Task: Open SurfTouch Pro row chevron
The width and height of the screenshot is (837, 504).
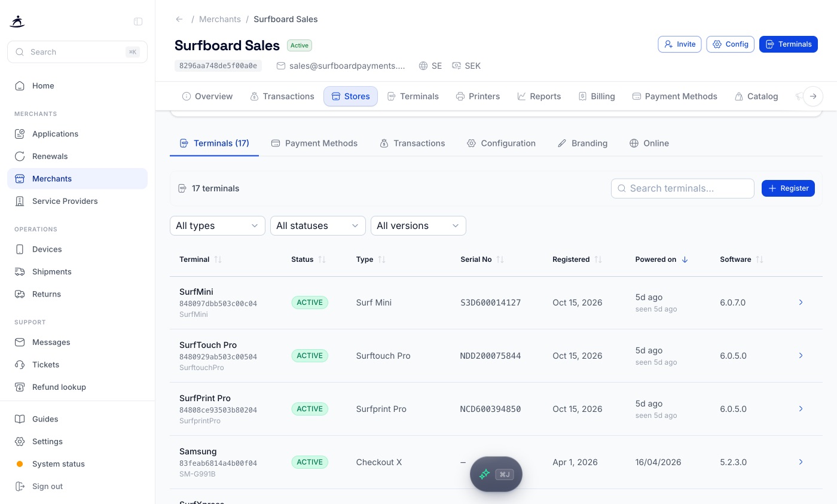Action: pos(801,356)
